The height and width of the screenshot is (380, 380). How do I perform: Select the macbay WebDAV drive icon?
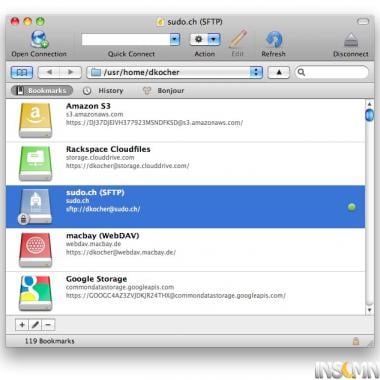point(36,250)
